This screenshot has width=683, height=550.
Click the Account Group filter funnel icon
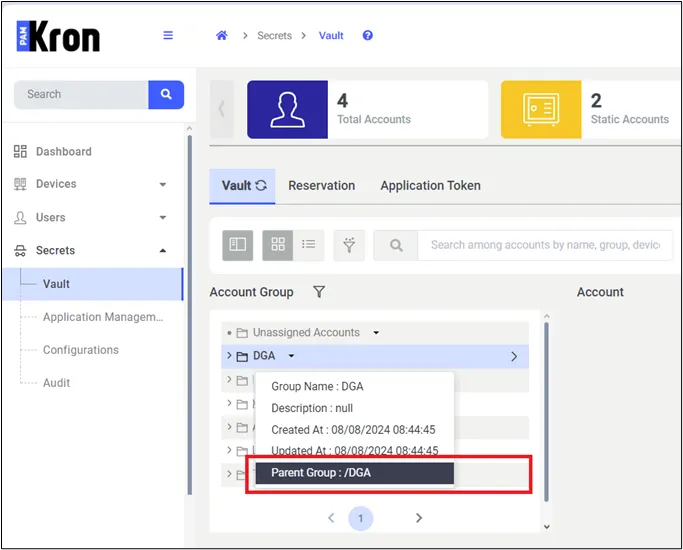(319, 292)
